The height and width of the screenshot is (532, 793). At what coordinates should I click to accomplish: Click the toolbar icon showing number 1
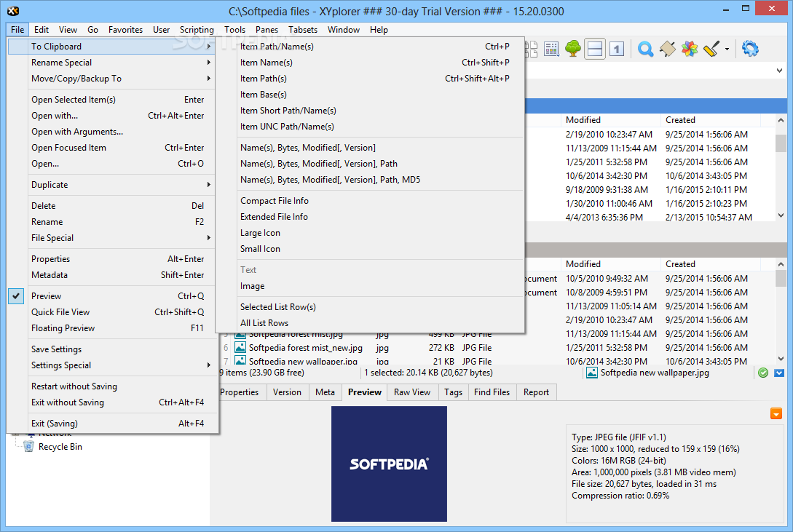coord(617,49)
